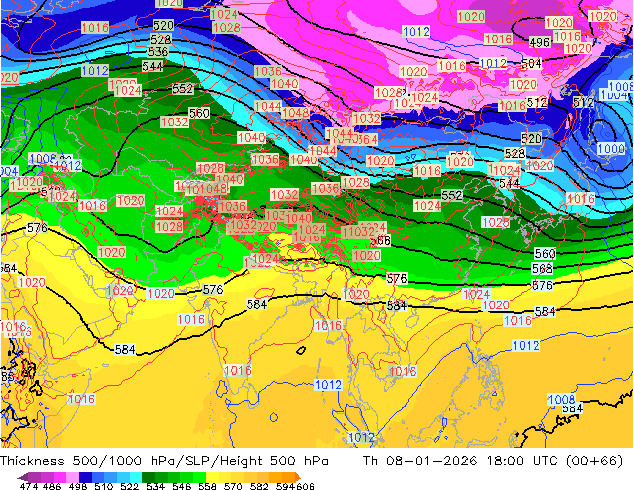634x490 pixels.
Task: Select the darkest blue swatch in the legend
Action: (x=85, y=477)
